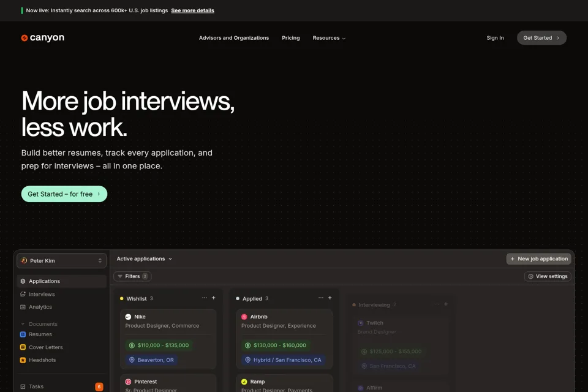The image size is (588, 392).
Task: Select Cover Letters in the sidebar
Action: click(x=61, y=347)
